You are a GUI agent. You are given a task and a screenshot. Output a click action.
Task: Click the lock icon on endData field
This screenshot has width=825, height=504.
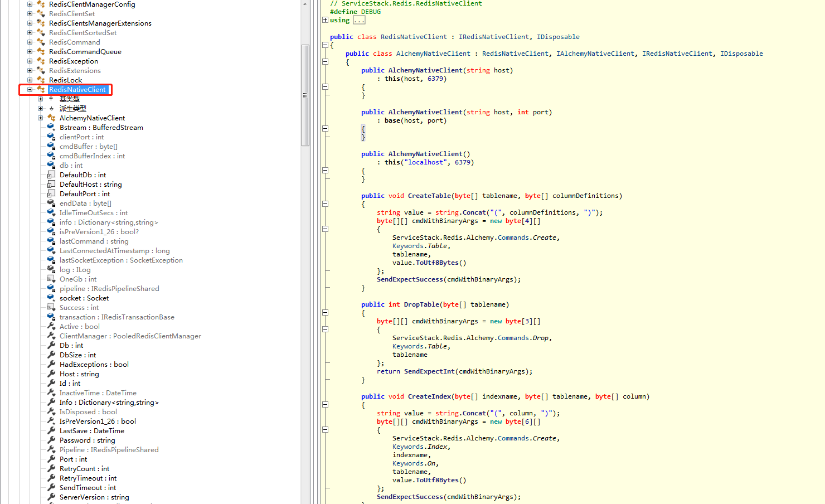(x=54, y=204)
